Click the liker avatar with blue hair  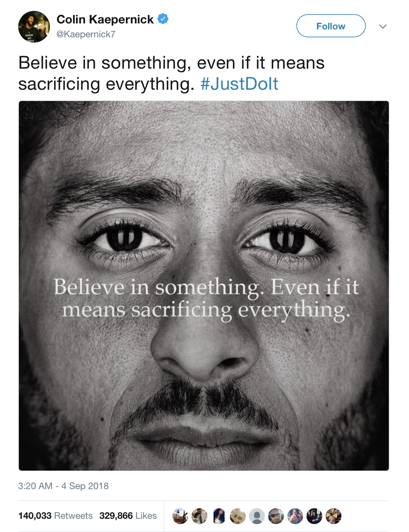tap(218, 516)
